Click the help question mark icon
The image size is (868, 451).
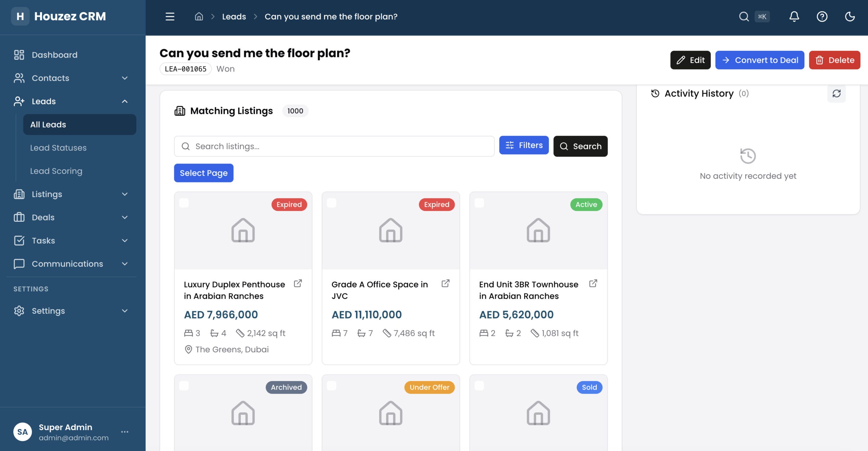(822, 16)
